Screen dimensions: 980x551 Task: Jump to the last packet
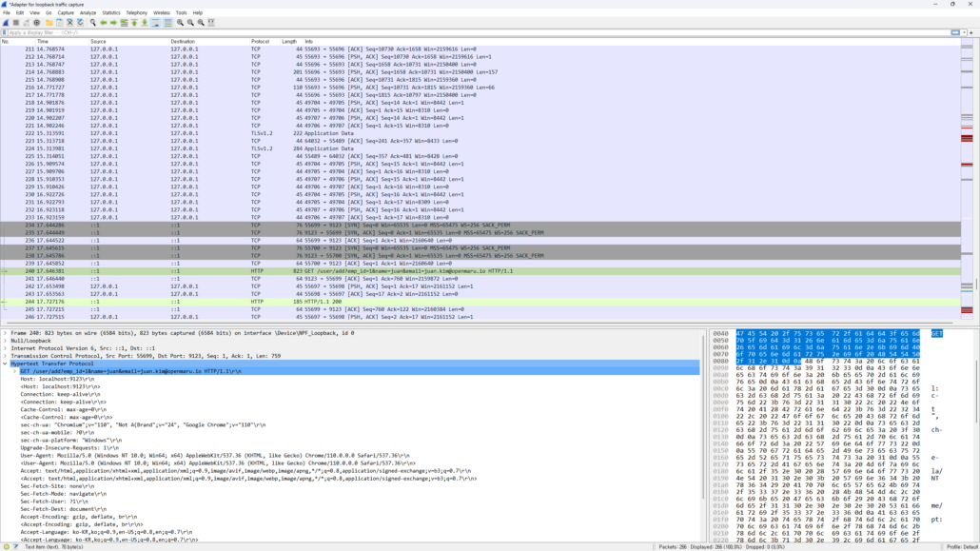click(145, 22)
